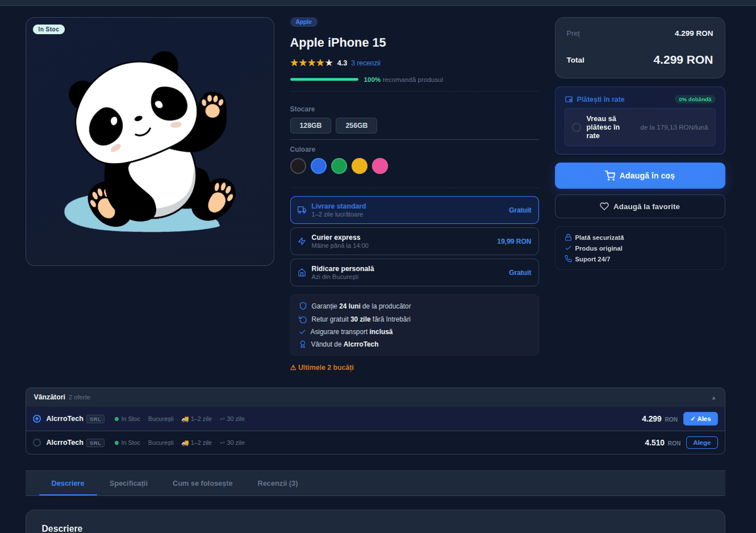Select the Vreau să plătesc în rate radio
This screenshot has height=533, width=756.
576,127
